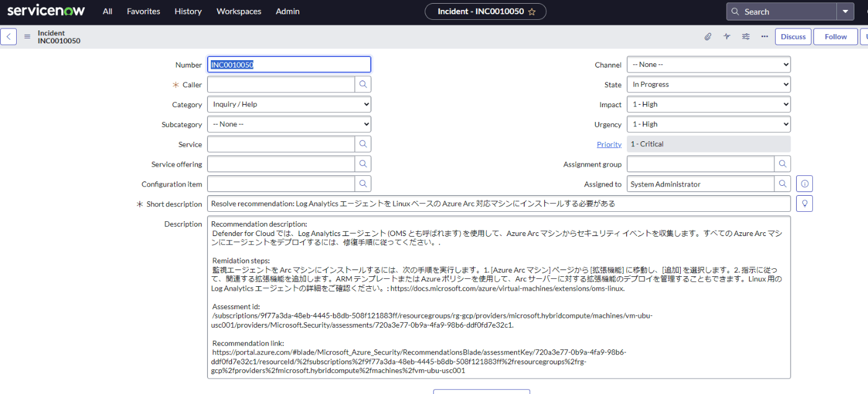Click the Short description lightbulb suggestion icon
The image size is (868, 394).
(x=805, y=204)
